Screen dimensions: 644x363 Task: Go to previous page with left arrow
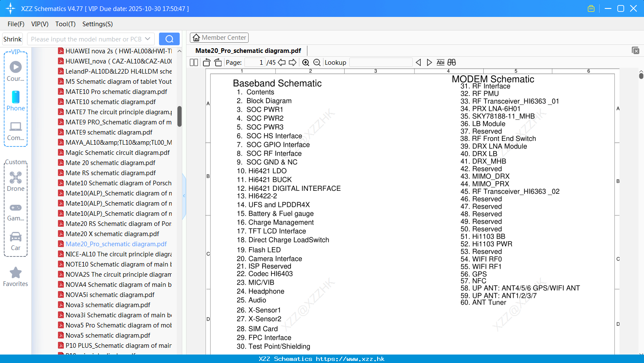(282, 63)
